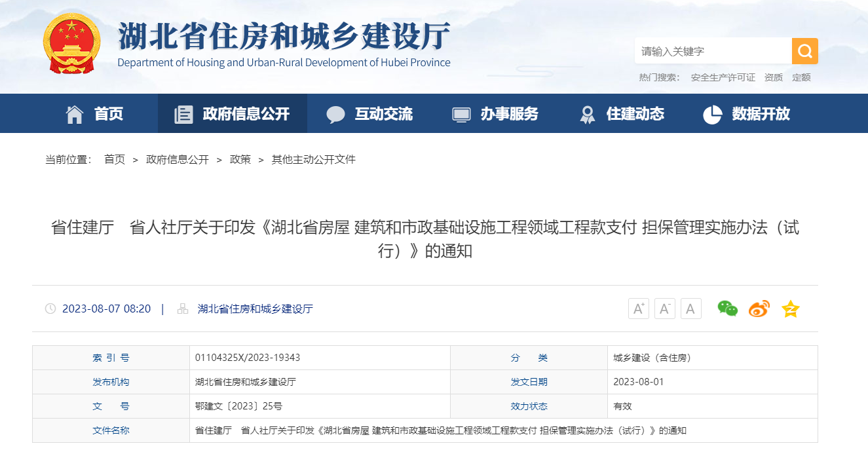Viewport: 868px width, 452px height.
Task: Click index number 01104325X/2023-19343
Action: pos(248,358)
